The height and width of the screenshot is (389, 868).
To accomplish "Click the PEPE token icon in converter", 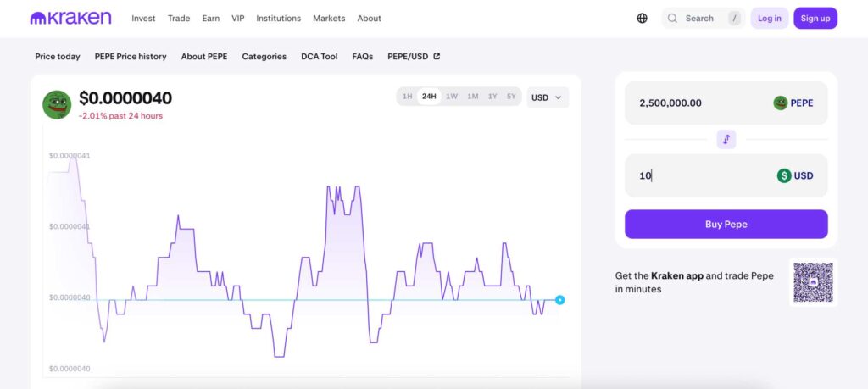I will 781,103.
